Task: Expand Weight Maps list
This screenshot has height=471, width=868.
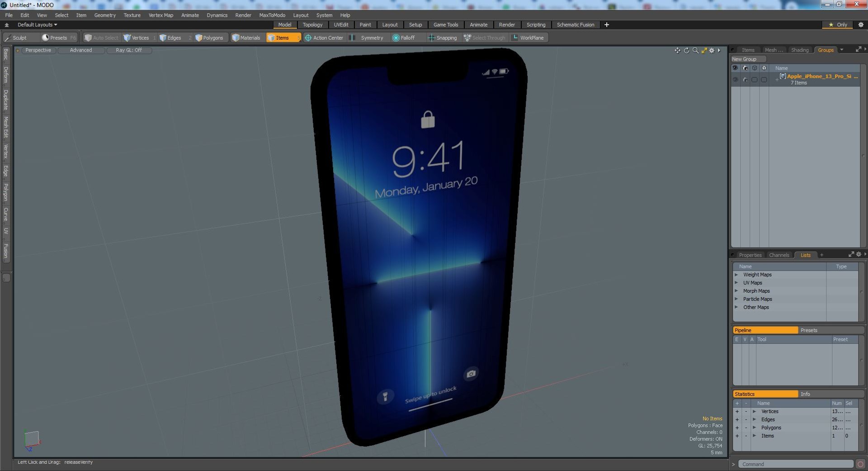Action: click(736, 275)
